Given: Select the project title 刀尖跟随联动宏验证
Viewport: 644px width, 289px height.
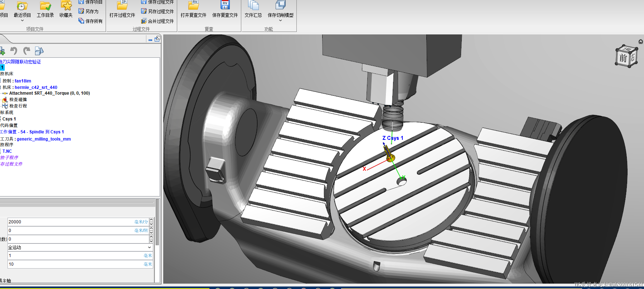Looking at the screenshot, I should (20, 62).
